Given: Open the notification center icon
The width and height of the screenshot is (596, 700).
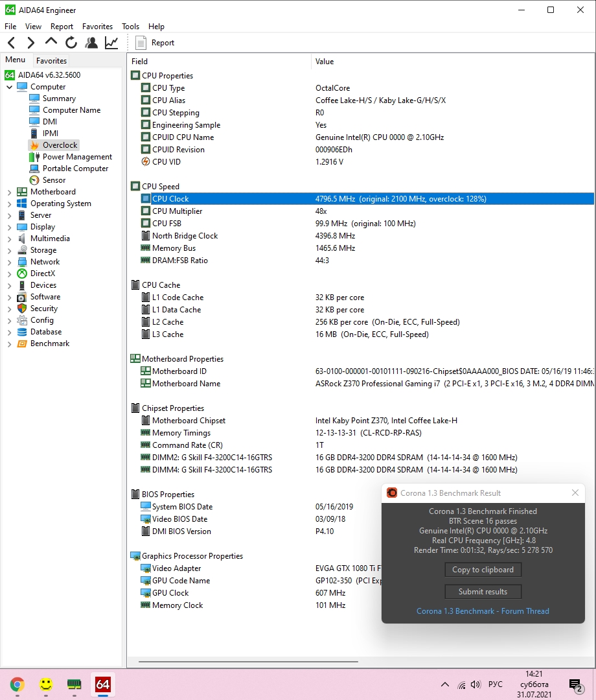Looking at the screenshot, I should [x=576, y=685].
